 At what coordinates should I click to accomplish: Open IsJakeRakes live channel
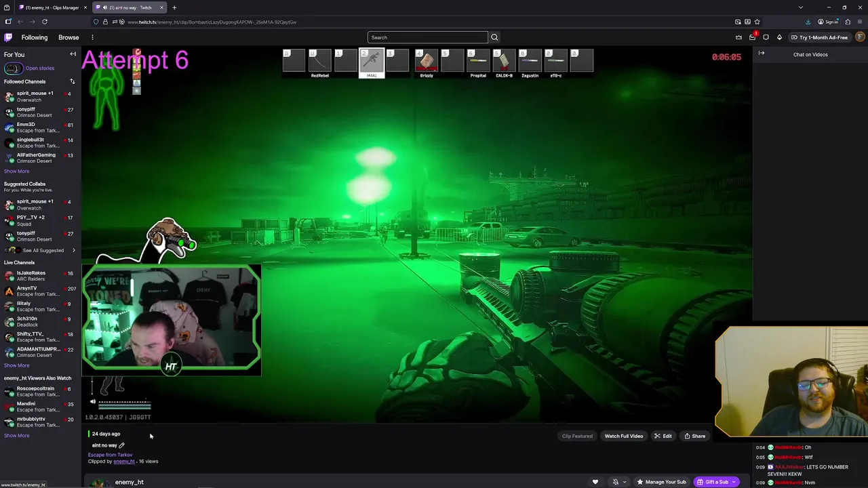(x=41, y=276)
